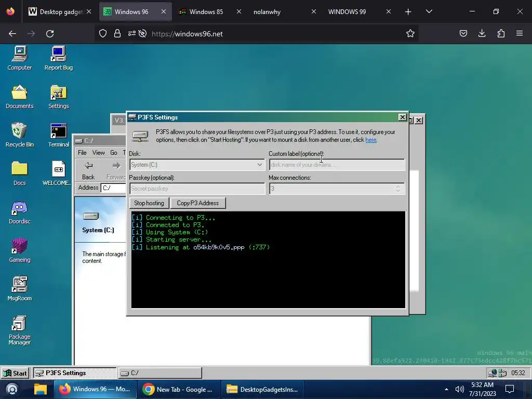Open the Firefox downloads panel
This screenshot has width=532, height=399.
[482, 33]
